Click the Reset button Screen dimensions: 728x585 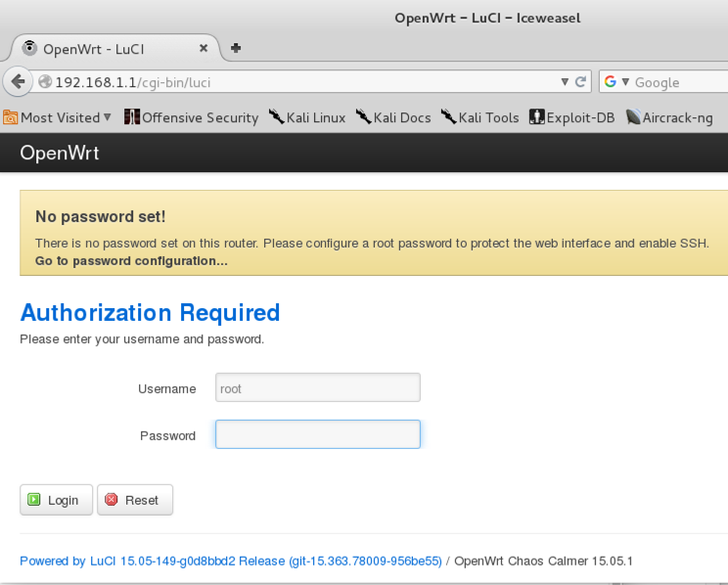click(135, 500)
